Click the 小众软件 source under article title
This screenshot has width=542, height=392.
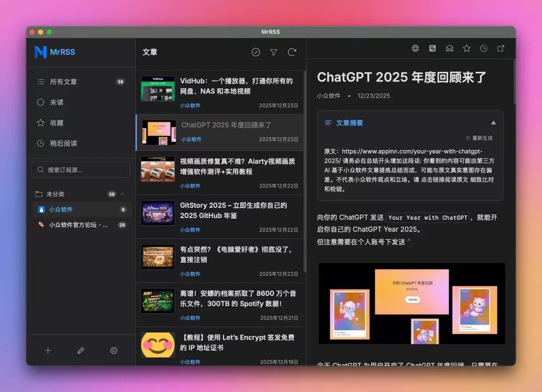pos(329,96)
